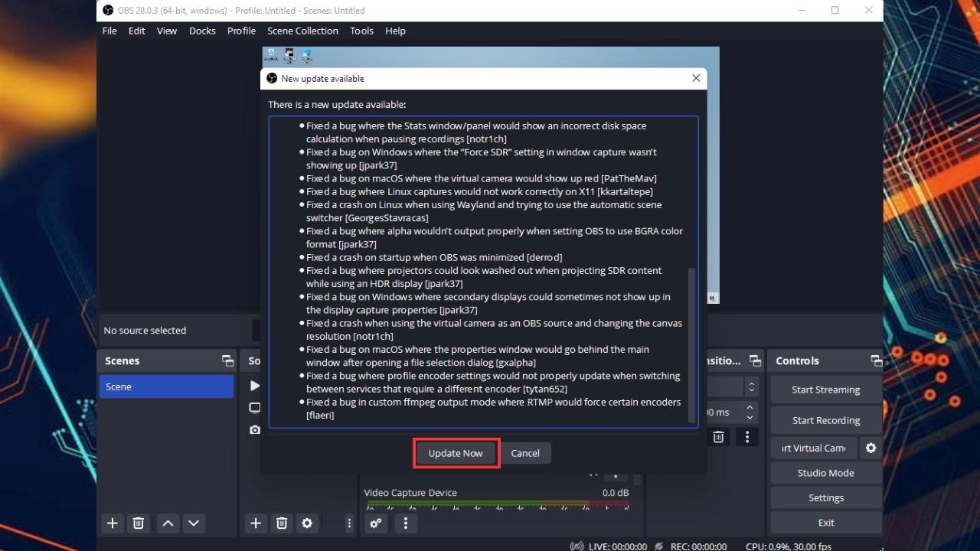Open virtual camera configuration gear

click(871, 448)
